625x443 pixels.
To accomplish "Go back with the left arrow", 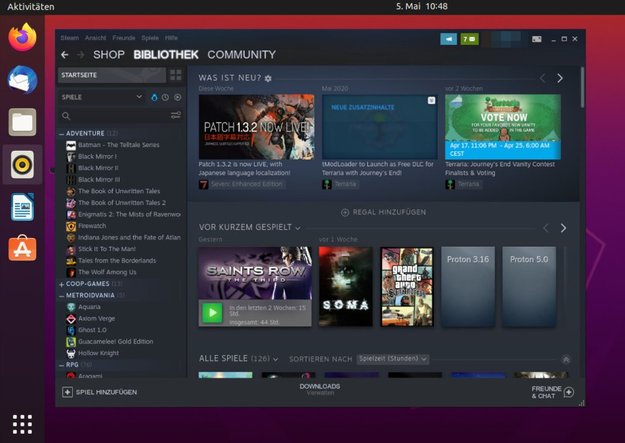I will point(65,55).
